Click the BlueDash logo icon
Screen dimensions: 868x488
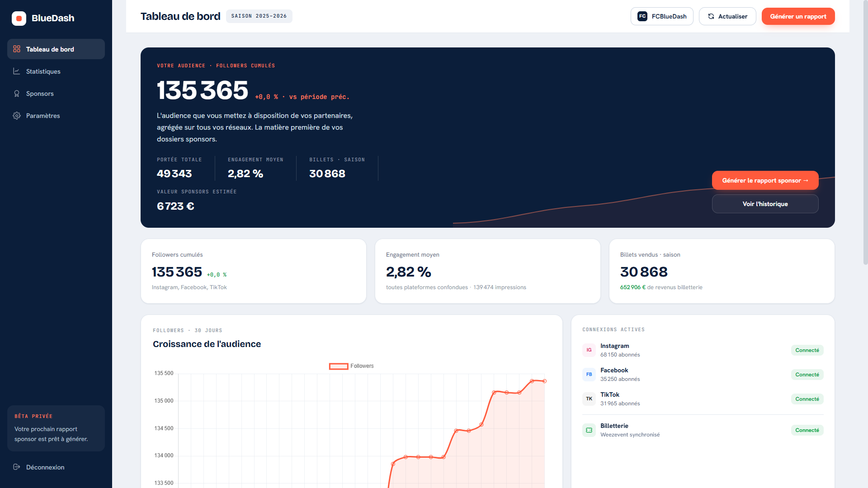[19, 19]
